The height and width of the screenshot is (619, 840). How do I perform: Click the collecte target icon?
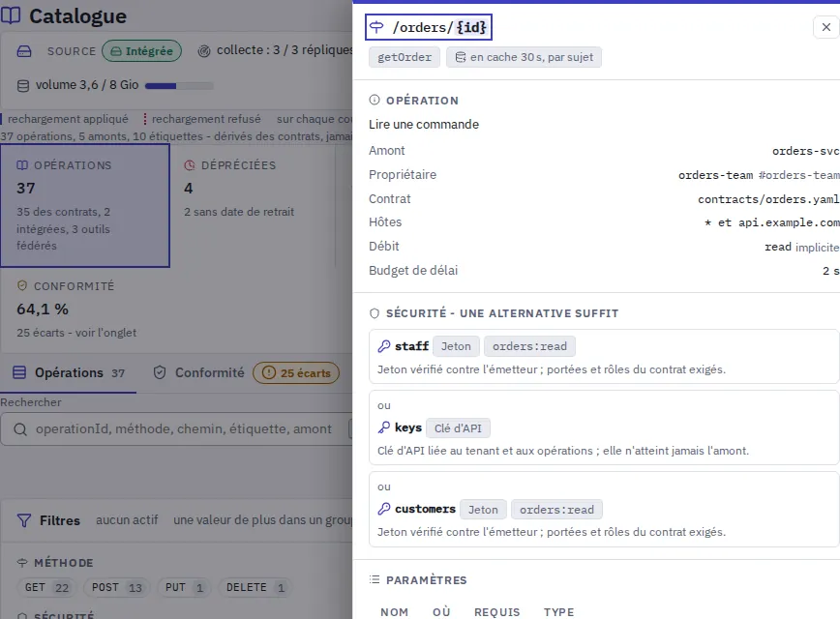coord(204,51)
